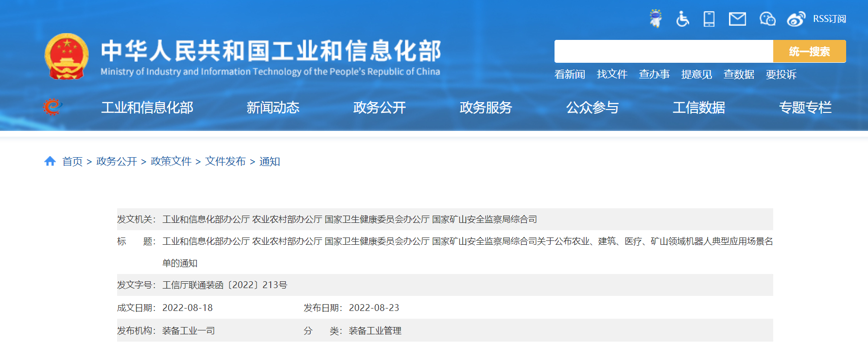This screenshot has width=868, height=364.
Task: Focus the site search input field
Action: tap(664, 51)
